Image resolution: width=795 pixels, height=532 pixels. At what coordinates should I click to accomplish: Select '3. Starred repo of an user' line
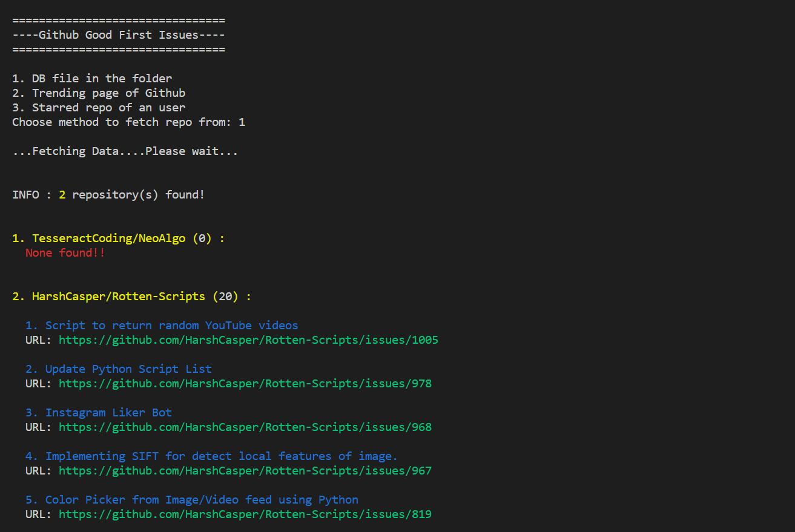click(x=99, y=108)
